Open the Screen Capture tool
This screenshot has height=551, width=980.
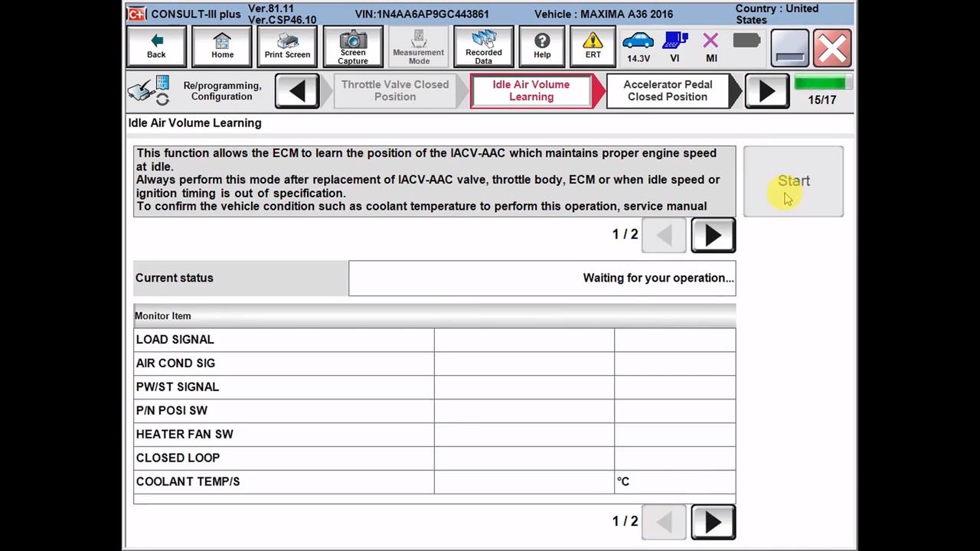[x=353, y=47]
